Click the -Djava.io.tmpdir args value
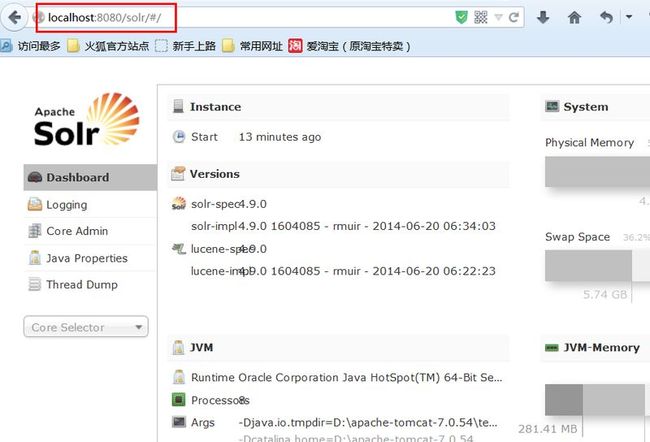 [368, 423]
